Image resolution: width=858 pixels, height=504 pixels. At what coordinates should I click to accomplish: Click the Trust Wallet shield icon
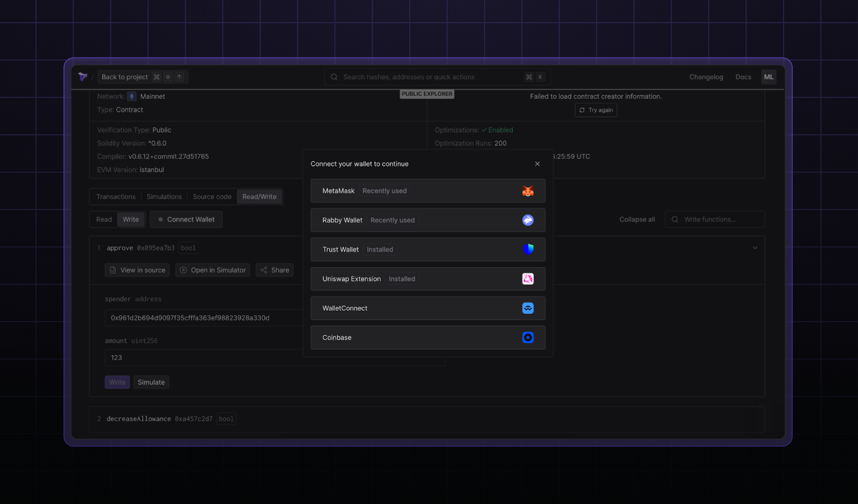point(527,250)
